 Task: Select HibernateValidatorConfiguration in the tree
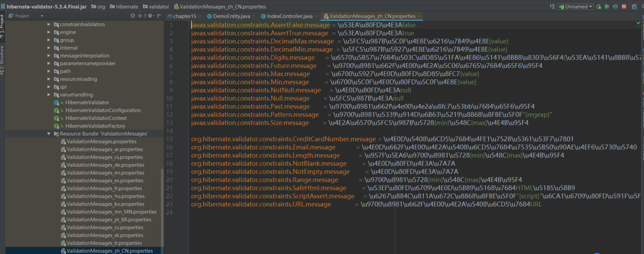coord(103,110)
